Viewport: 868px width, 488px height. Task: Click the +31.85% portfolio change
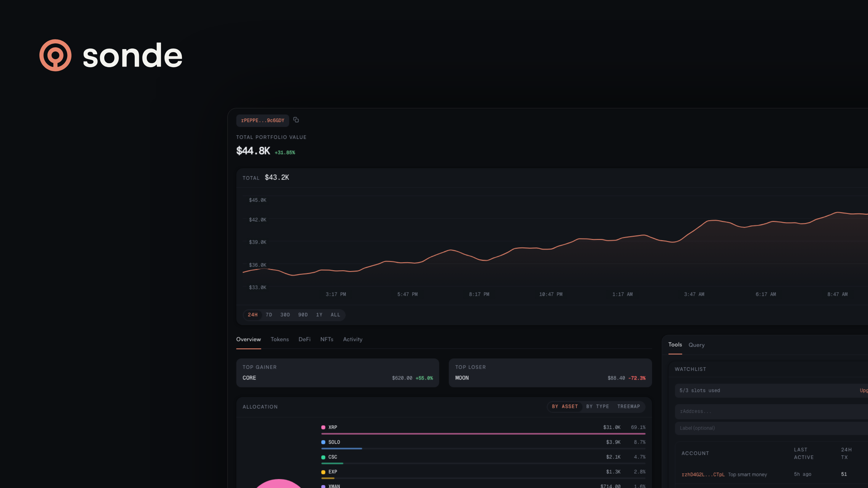(285, 152)
